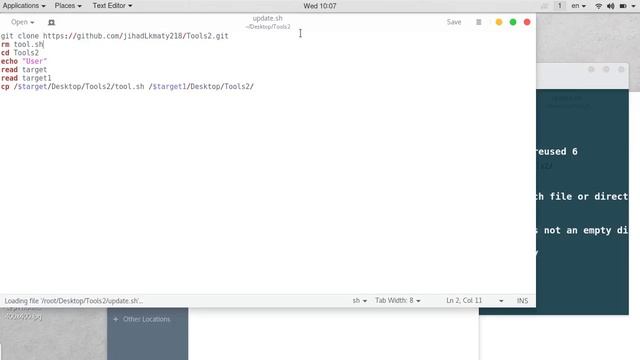Click the Wed 10:07 clock
Image resolution: width=640 pixels, height=360 pixels.
click(320, 6)
